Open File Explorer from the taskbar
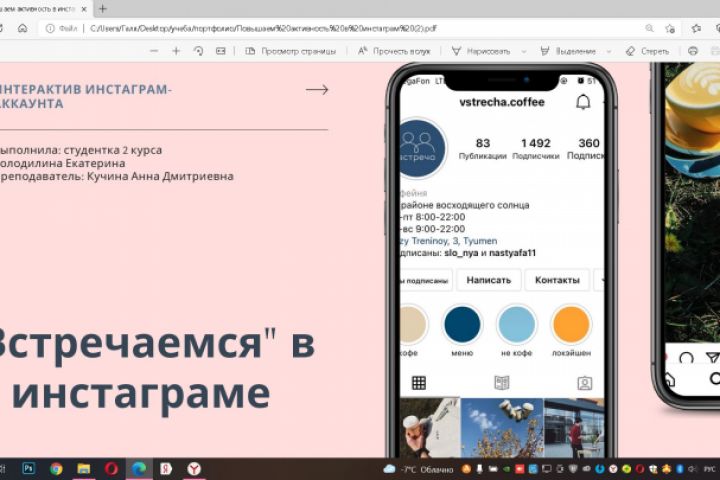The width and height of the screenshot is (720, 480). point(84,469)
